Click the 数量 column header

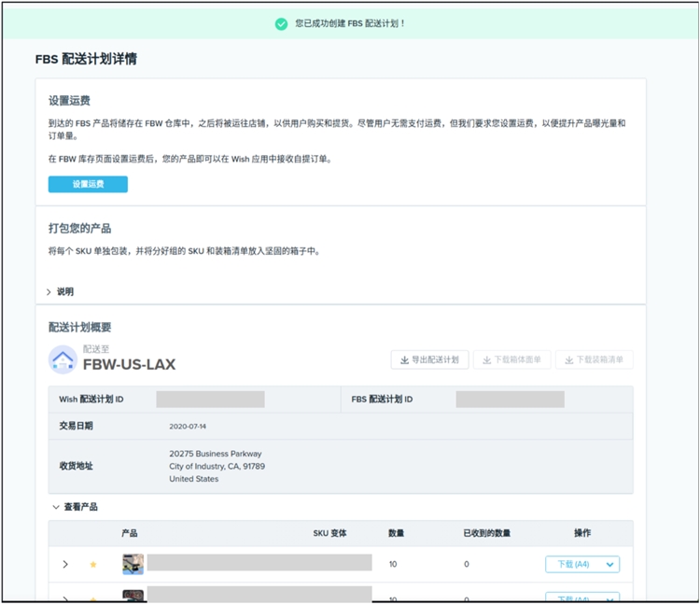coord(396,533)
